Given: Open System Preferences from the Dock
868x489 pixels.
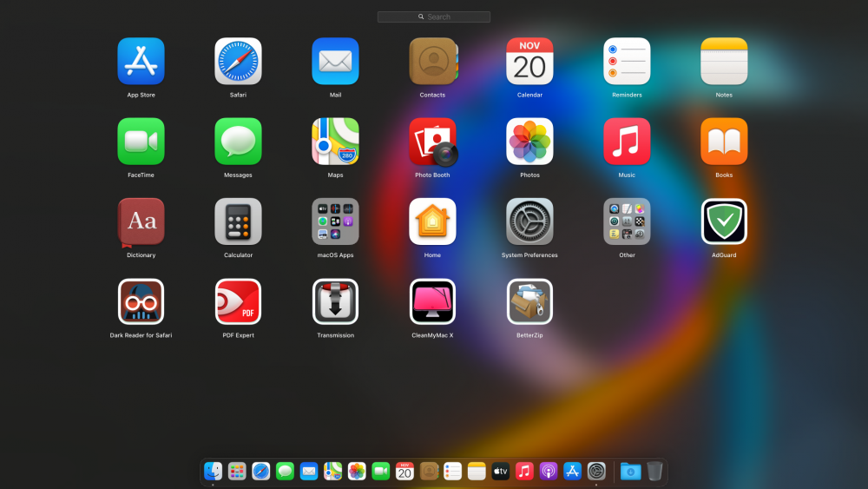Looking at the screenshot, I should coord(597,472).
